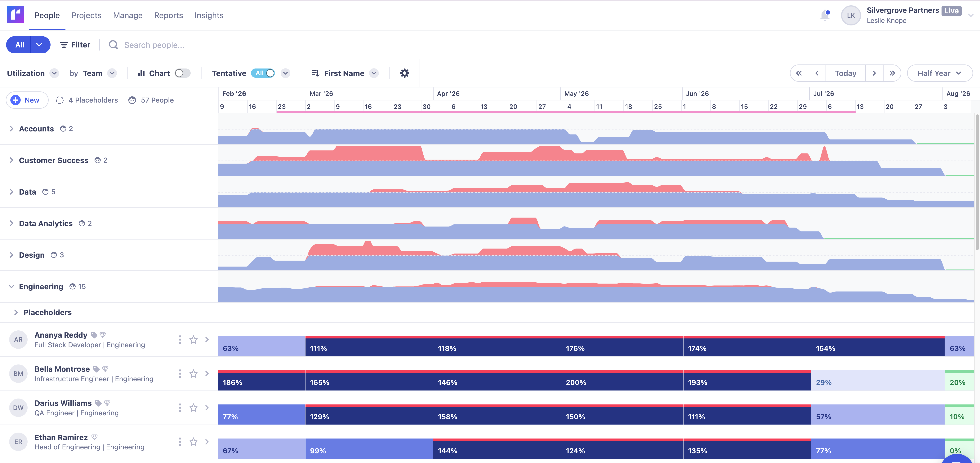This screenshot has height=463, width=980.
Task: Switch to the Projects tab
Action: (86, 15)
